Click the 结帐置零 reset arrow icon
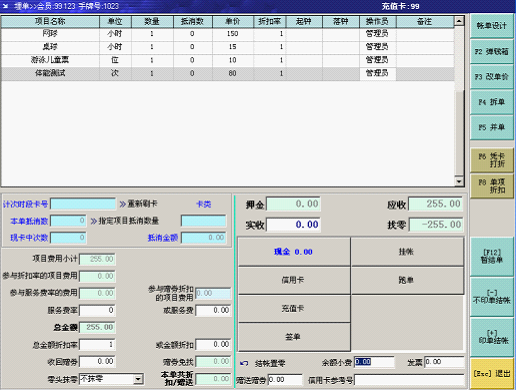The image size is (516, 390). (244, 363)
